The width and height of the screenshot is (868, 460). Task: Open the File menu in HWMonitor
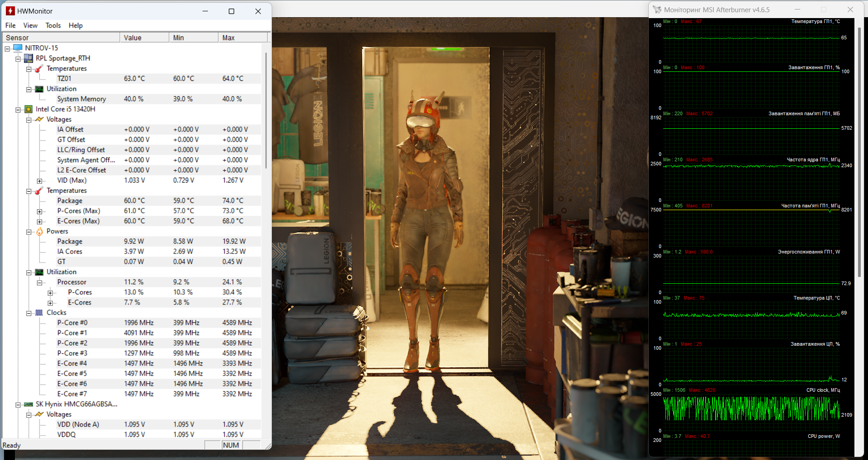click(10, 25)
